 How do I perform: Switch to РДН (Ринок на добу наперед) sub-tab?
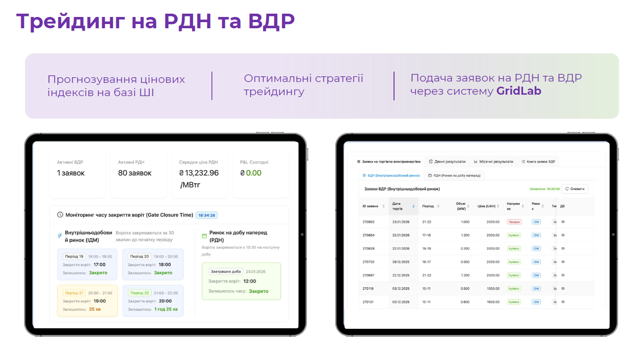pos(454,175)
